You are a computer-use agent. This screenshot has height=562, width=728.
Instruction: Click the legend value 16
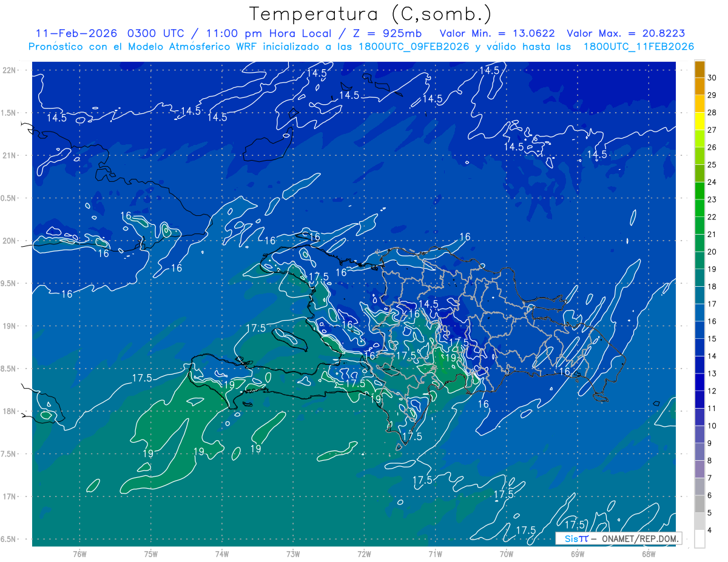point(712,322)
